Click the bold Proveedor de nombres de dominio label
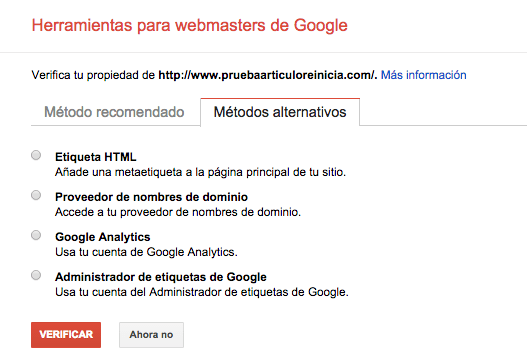Screen dimensions: 527x364 [151, 197]
